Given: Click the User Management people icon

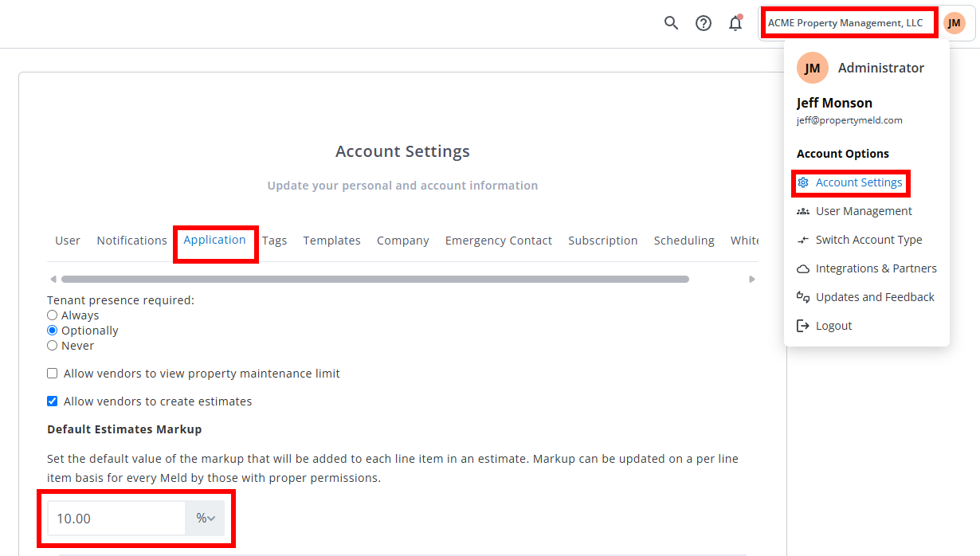Looking at the screenshot, I should [x=803, y=211].
